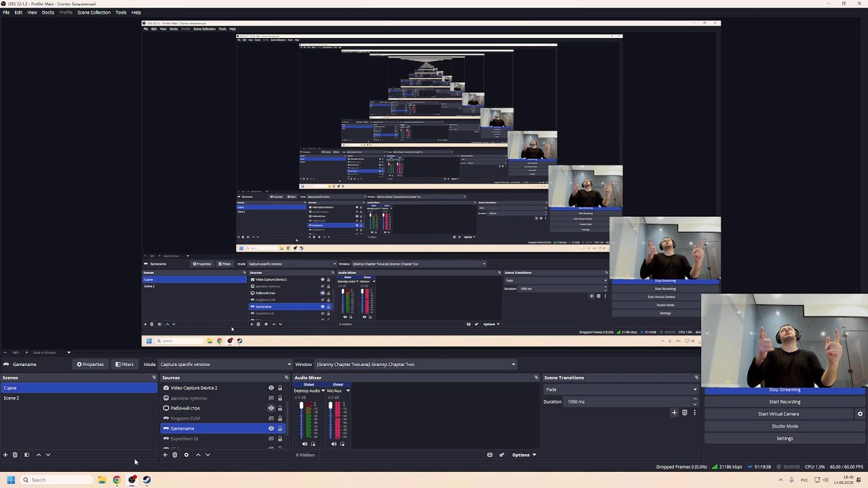The image size is (868, 488).
Task: Mute Desktop Audio speaker icon
Action: point(304,444)
